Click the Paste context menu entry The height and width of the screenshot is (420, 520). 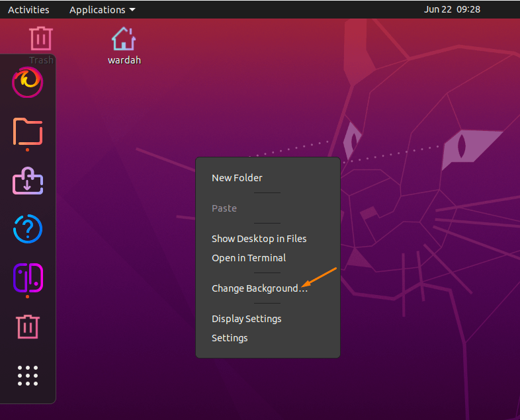tap(224, 208)
